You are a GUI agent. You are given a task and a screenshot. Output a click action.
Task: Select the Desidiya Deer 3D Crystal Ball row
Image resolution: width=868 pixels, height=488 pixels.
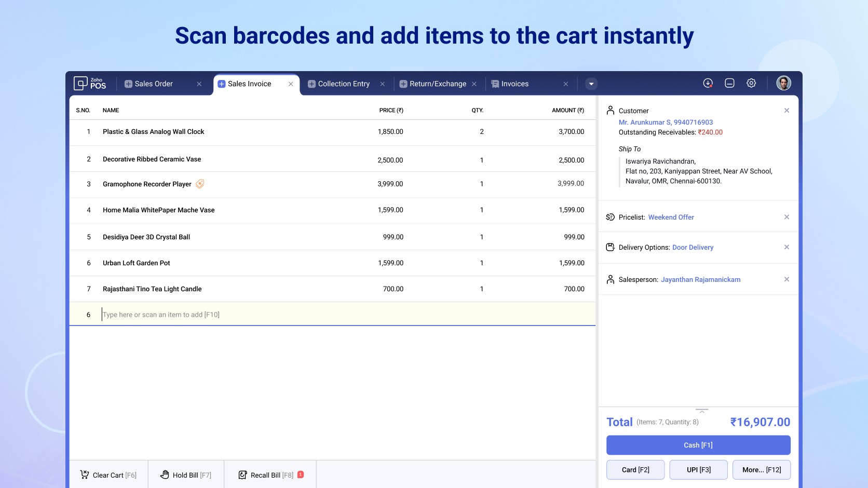click(x=332, y=237)
